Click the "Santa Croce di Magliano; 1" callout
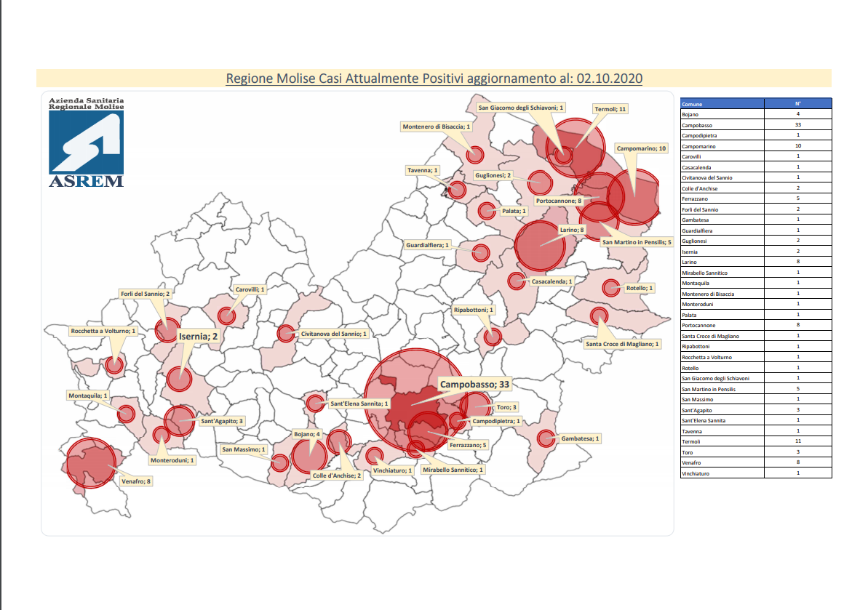This screenshot has height=610, width=868. pyautogui.click(x=622, y=344)
